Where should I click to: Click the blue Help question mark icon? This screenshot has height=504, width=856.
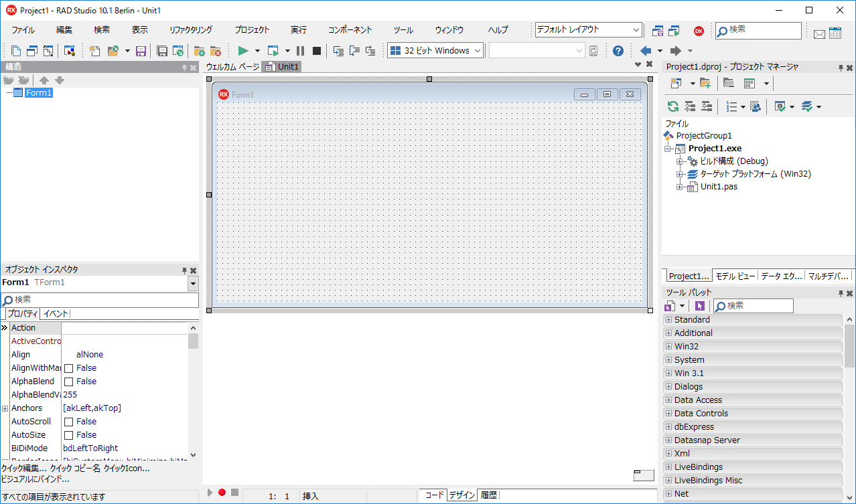click(618, 51)
